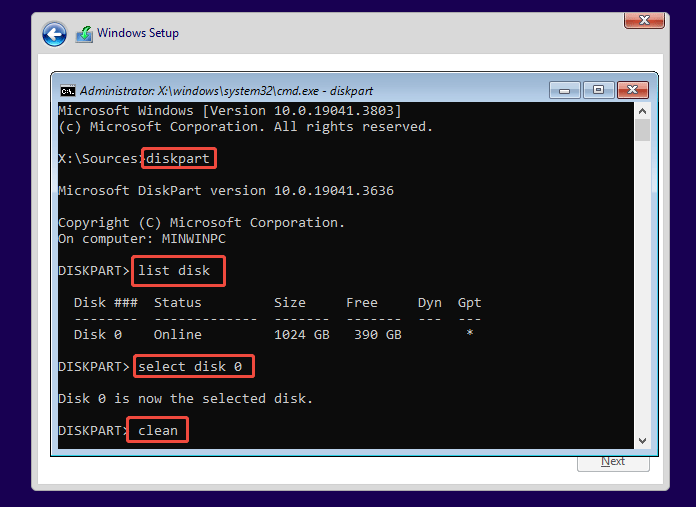The height and width of the screenshot is (507, 696).
Task: Click the 'Size' column header
Action: tap(289, 302)
